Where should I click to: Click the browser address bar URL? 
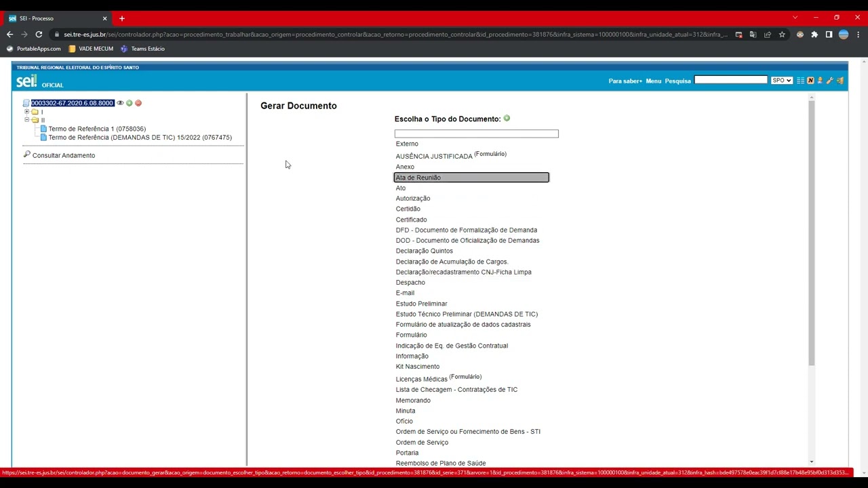[395, 35]
